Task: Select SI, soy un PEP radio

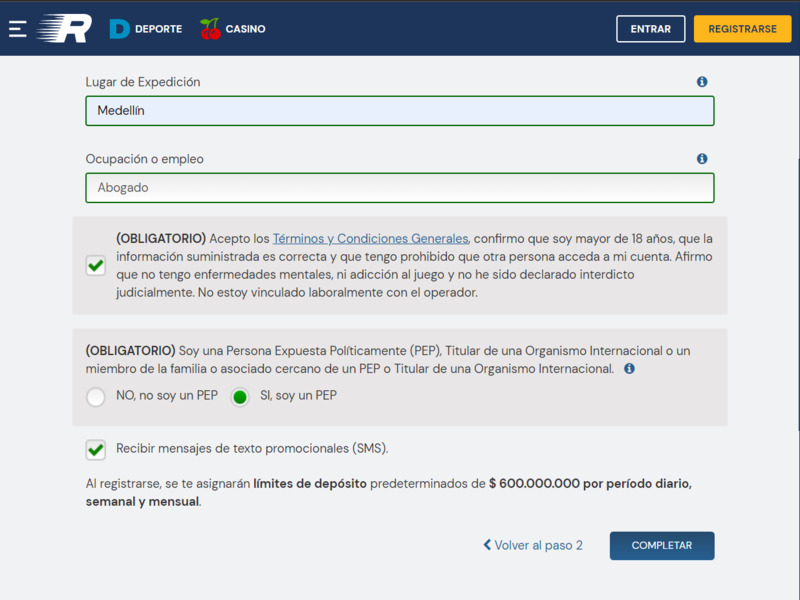Action: (240, 396)
